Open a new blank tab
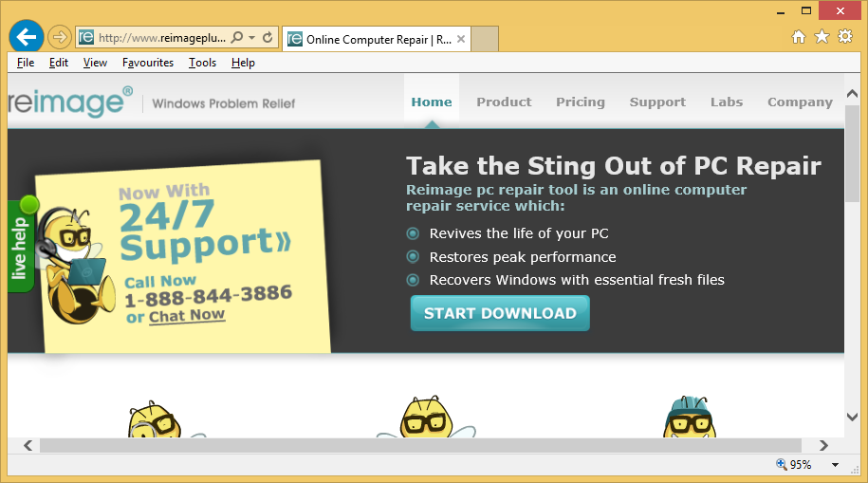This screenshot has height=483, width=868. pos(485,39)
